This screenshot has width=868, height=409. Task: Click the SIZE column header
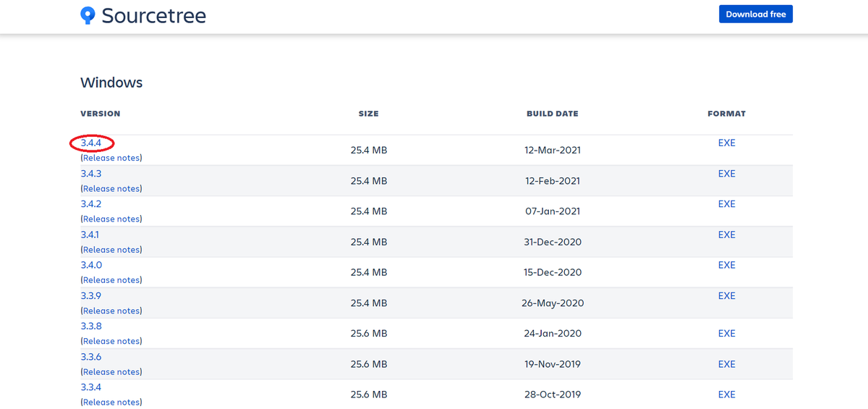click(x=368, y=114)
